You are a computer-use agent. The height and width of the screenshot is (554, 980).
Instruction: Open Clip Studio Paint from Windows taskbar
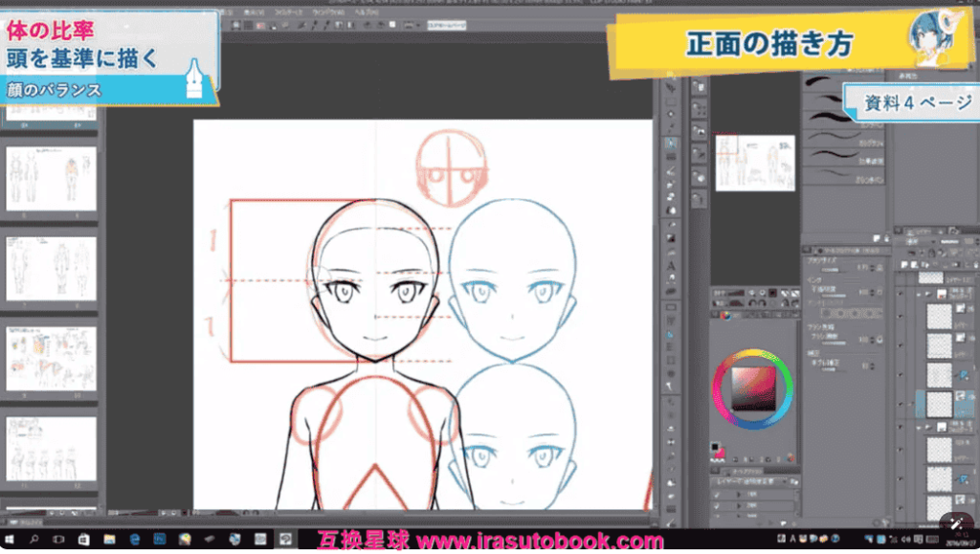point(285,541)
